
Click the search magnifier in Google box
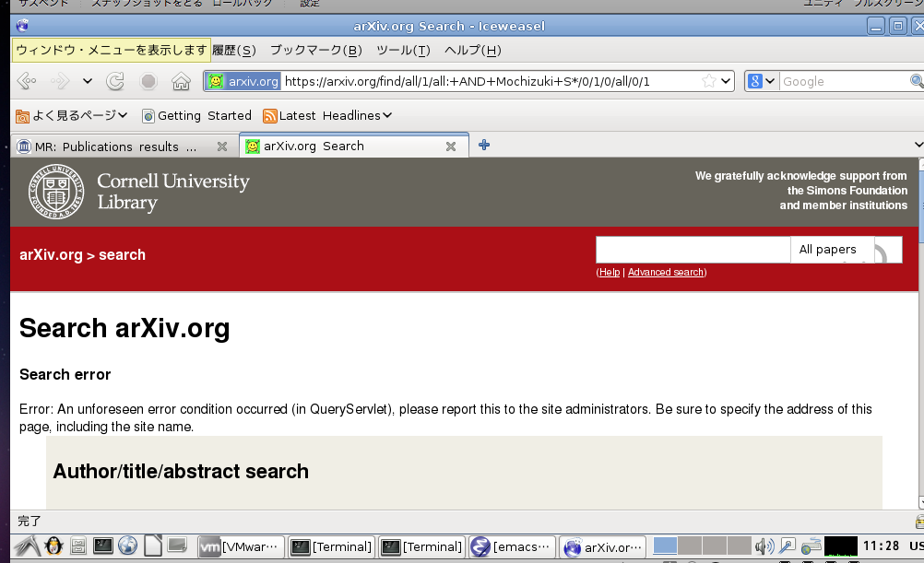917,81
